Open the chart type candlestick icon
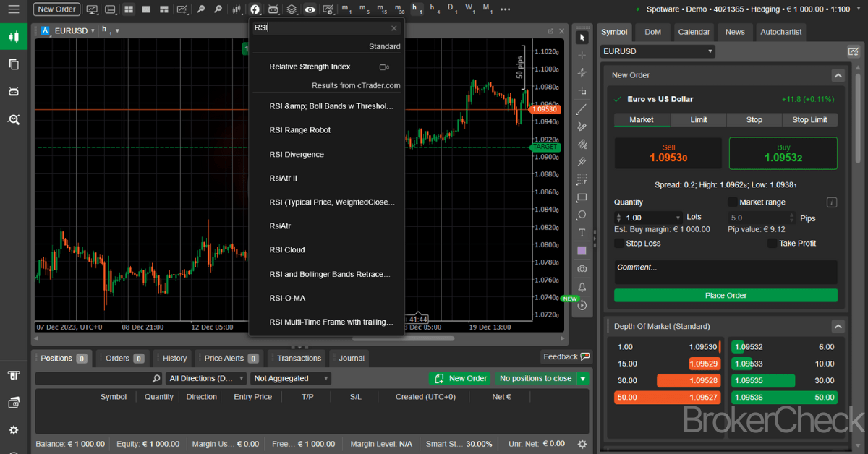Image resolution: width=868 pixels, height=454 pixels. [x=237, y=9]
